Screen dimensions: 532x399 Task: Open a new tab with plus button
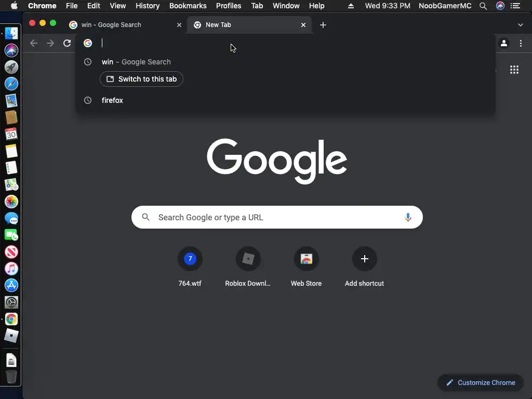point(323,25)
